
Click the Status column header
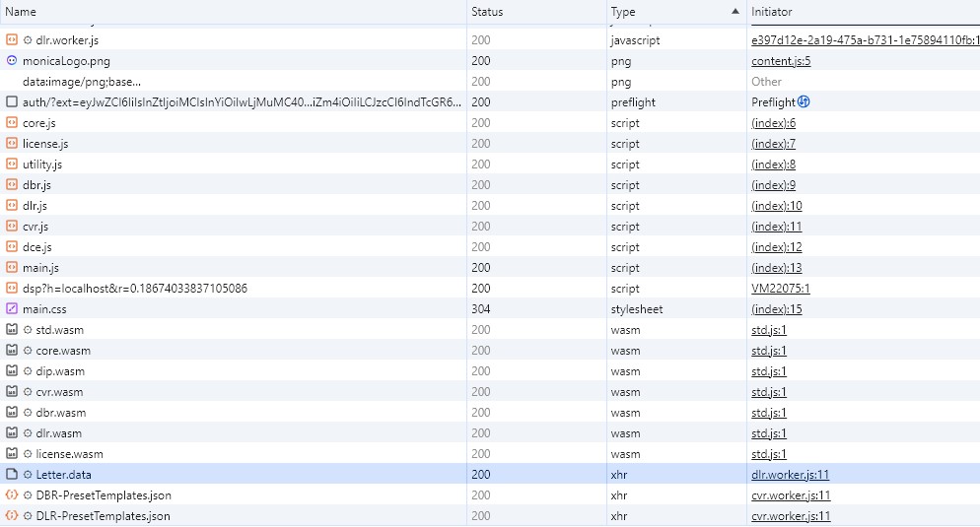click(487, 12)
